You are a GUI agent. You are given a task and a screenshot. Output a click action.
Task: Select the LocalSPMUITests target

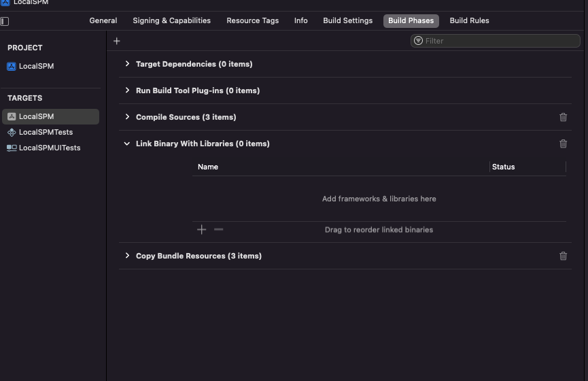pyautogui.click(x=50, y=148)
